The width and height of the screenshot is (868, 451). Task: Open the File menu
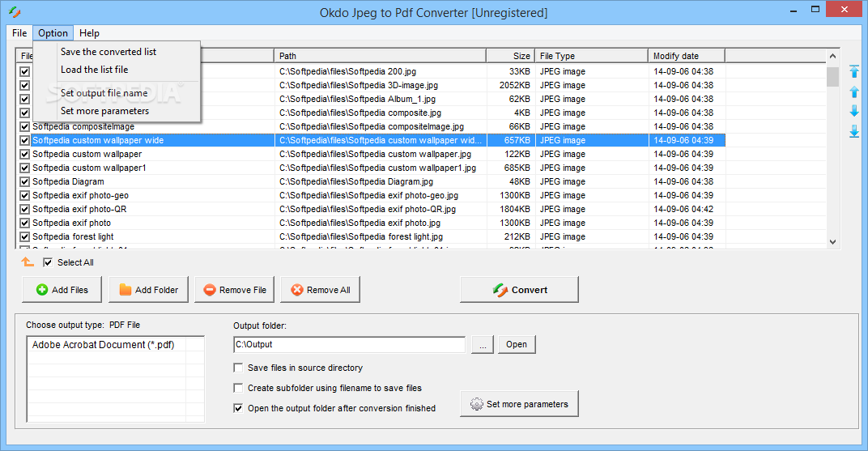pos(19,33)
